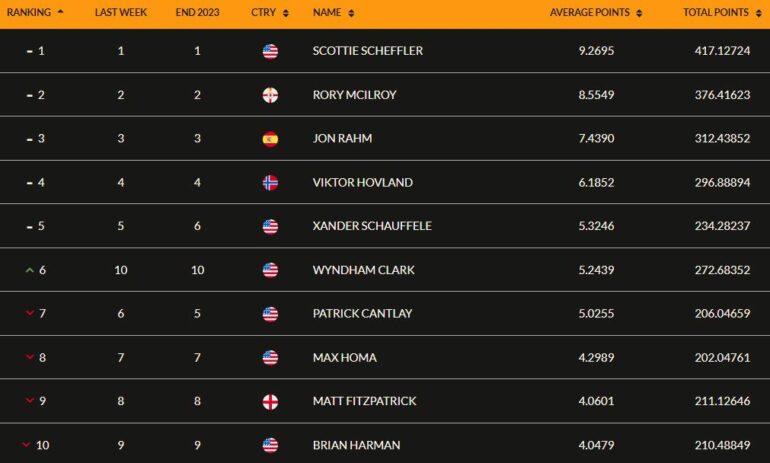Click Norway flag beside Viktor Hovland
The height and width of the screenshot is (463, 770).
click(270, 183)
